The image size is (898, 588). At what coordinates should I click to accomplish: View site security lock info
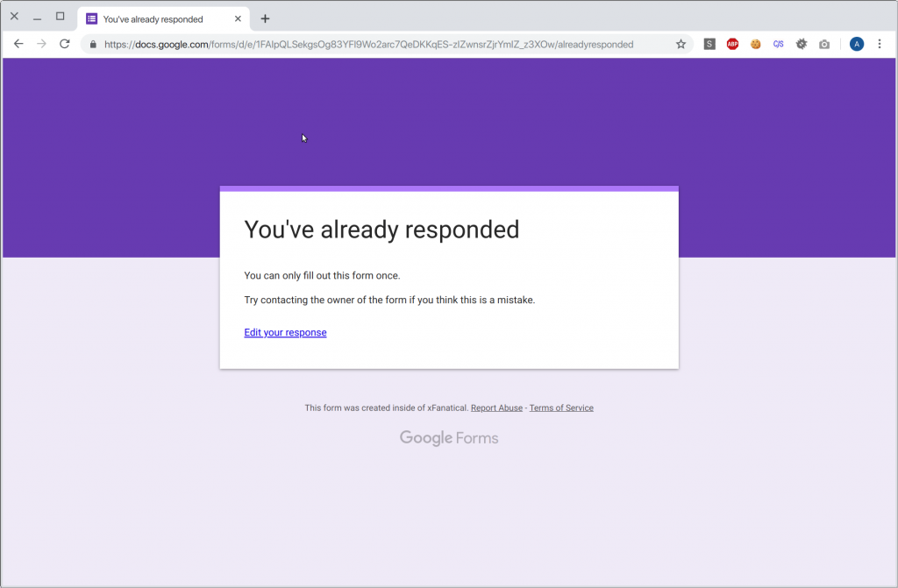pos(93,44)
